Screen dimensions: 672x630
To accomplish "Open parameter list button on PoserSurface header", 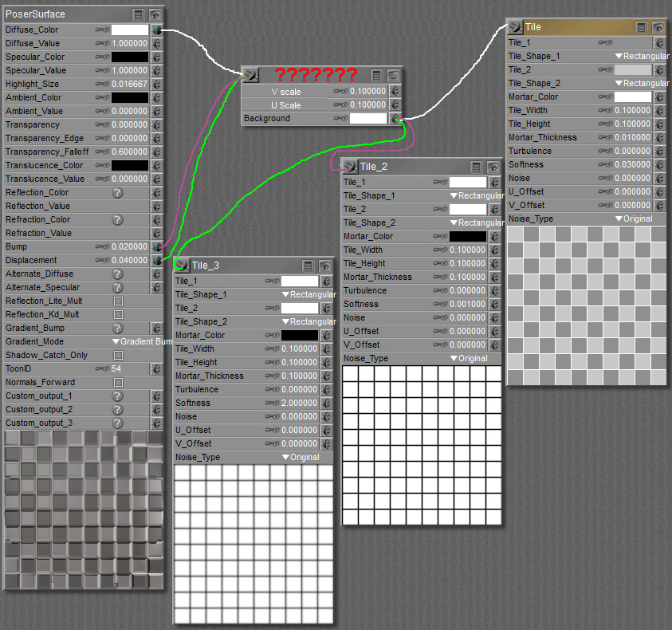I will click(138, 15).
